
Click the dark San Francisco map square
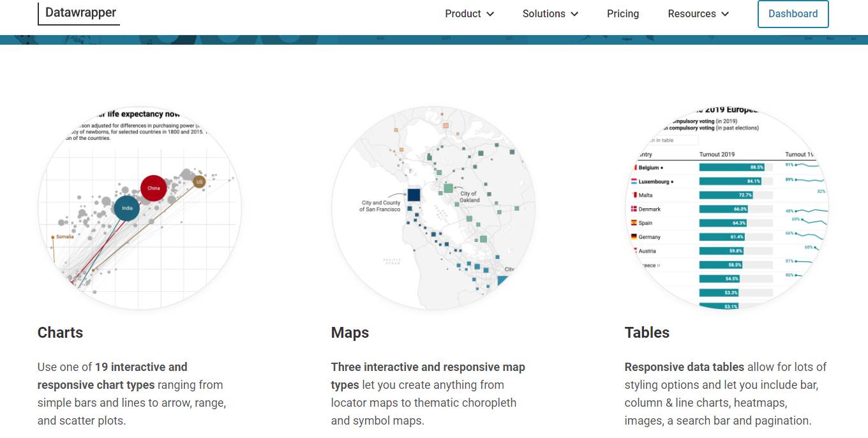coord(414,195)
